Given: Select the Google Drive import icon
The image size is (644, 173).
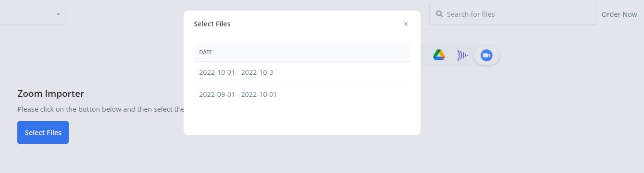Looking at the screenshot, I should pos(438,55).
